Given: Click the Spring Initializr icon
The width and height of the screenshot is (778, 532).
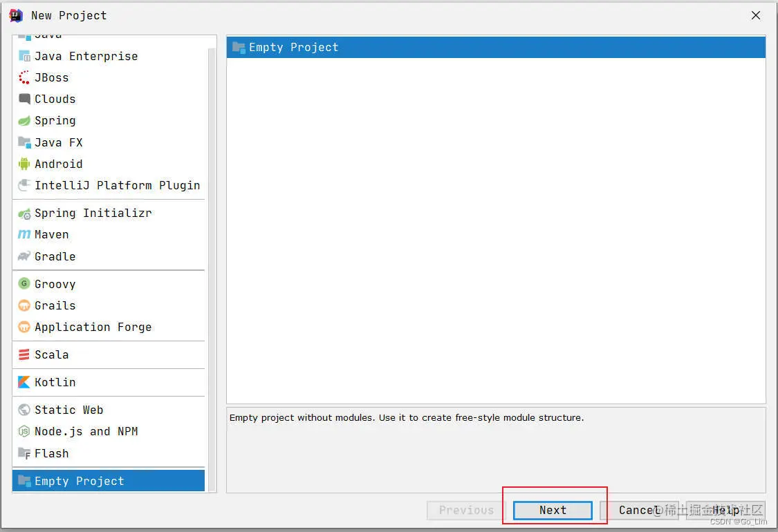Looking at the screenshot, I should (24, 213).
